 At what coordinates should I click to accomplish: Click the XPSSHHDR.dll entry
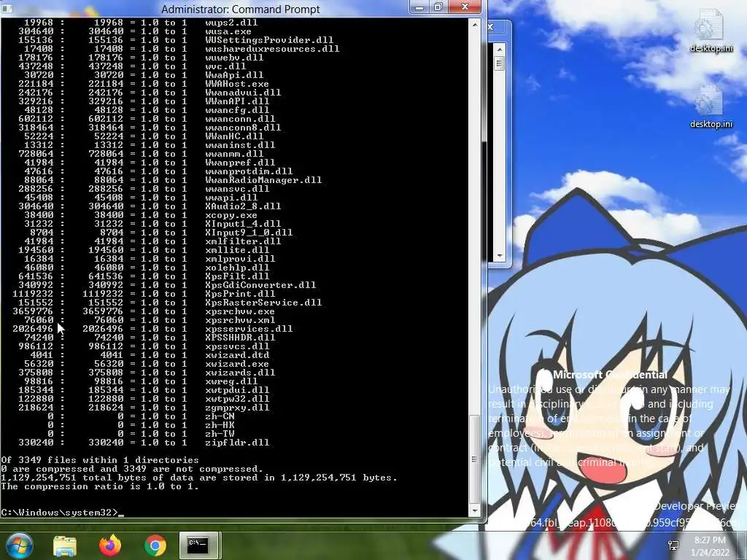click(240, 337)
